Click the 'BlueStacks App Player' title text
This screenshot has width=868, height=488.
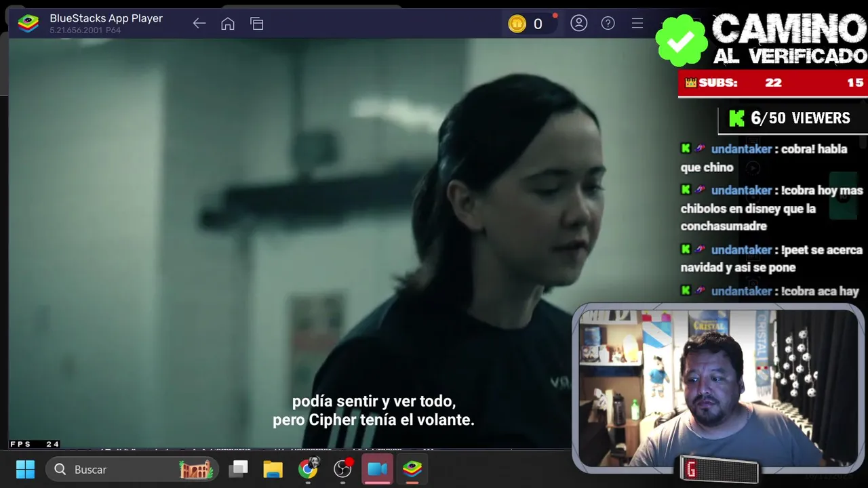(106, 18)
